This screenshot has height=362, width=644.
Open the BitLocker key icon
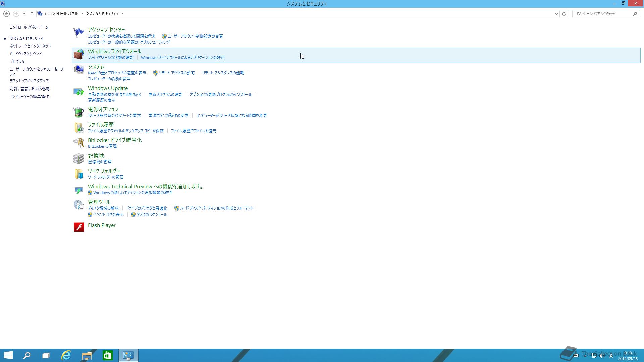(78, 143)
